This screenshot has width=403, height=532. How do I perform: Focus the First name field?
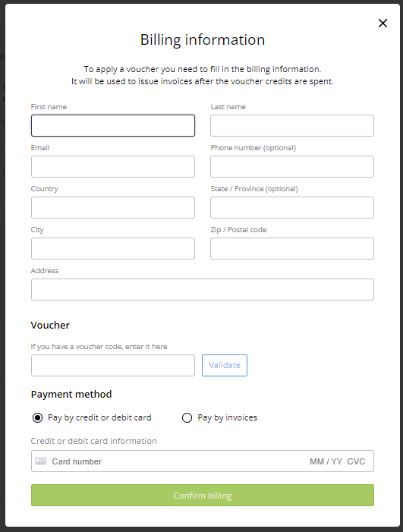pyautogui.click(x=113, y=125)
